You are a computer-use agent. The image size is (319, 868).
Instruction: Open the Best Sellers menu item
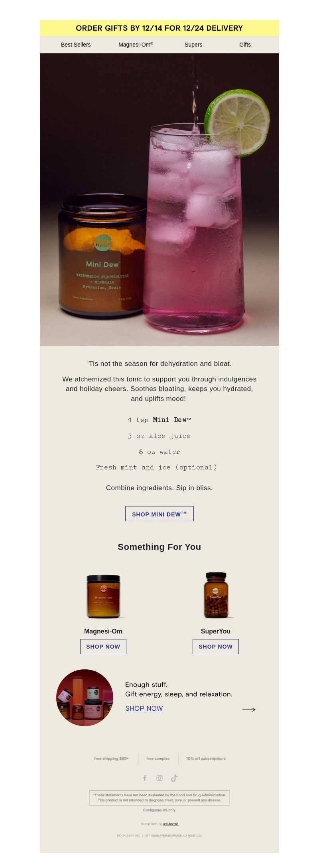[76, 45]
